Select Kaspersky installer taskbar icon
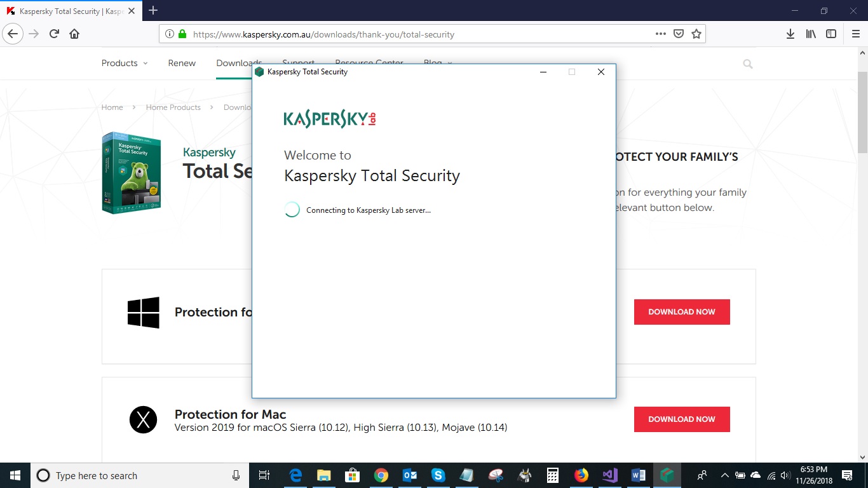 click(667, 475)
